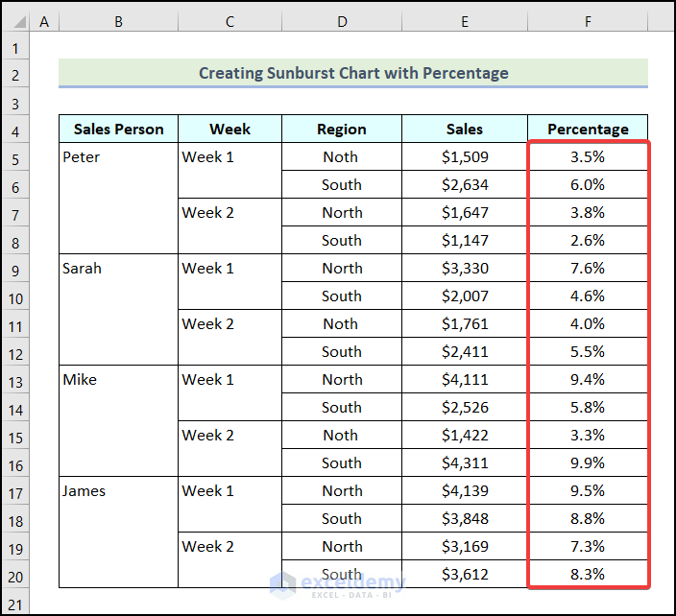
Task: Click the Sunburst Chart title cell
Action: pyautogui.click(x=353, y=73)
